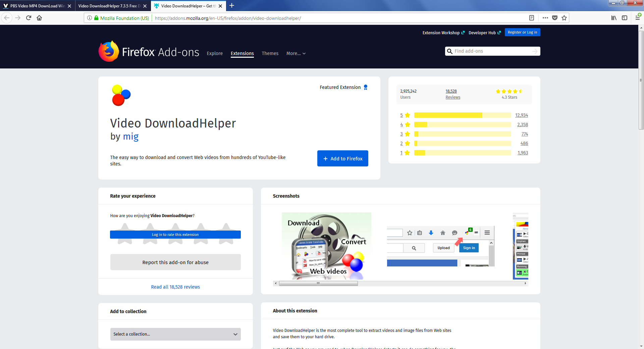The height and width of the screenshot is (349, 644).
Task: Show sidebars icon in toolbar
Action: [625, 18]
